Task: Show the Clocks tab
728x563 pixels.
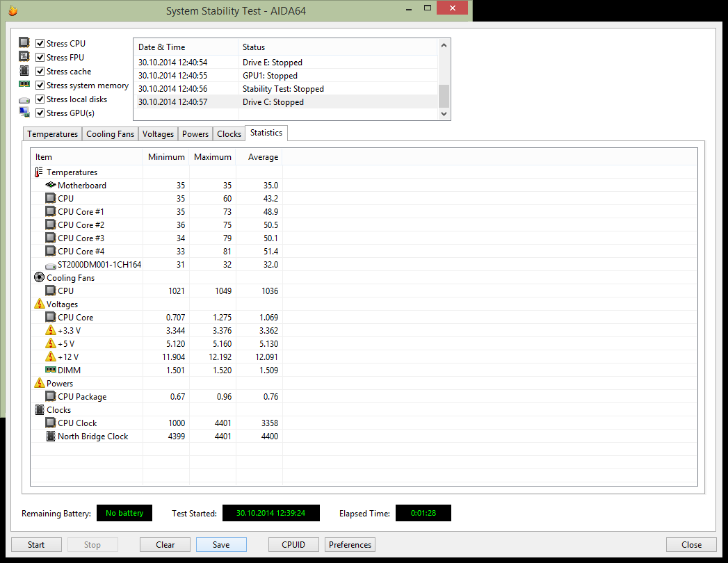Action: click(x=229, y=134)
